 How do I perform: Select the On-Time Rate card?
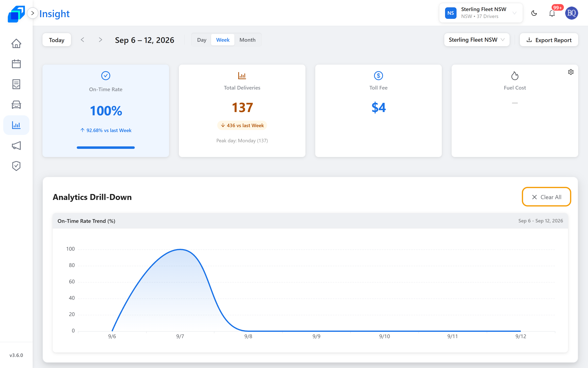106,111
